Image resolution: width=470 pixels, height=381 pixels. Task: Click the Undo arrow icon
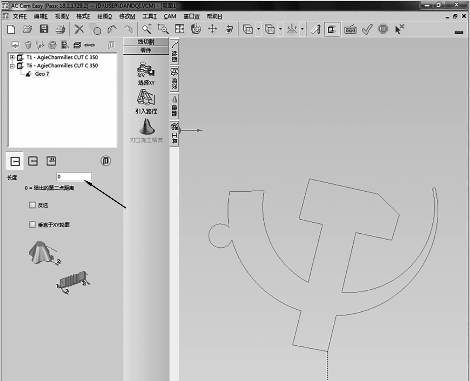pos(112,29)
